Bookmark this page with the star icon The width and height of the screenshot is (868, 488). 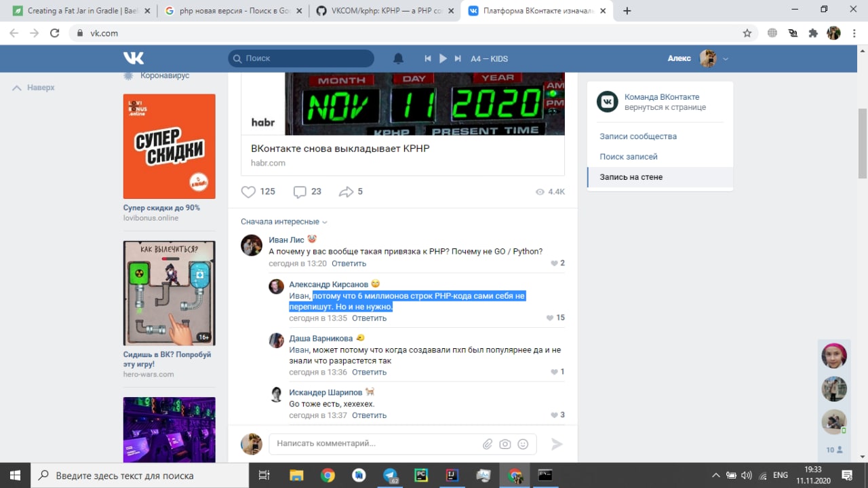click(747, 33)
